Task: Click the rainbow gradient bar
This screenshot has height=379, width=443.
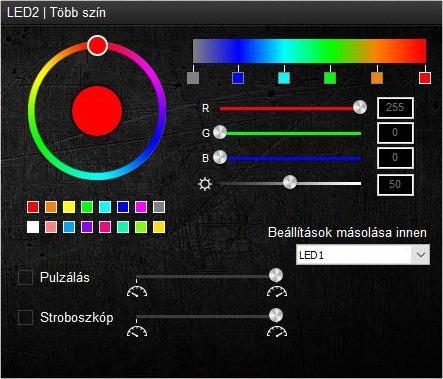Action: (309, 51)
